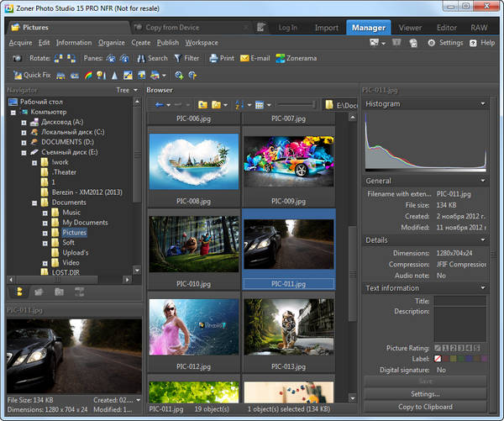Click the Settings... button in info panel
504x421 pixels.
424,393
